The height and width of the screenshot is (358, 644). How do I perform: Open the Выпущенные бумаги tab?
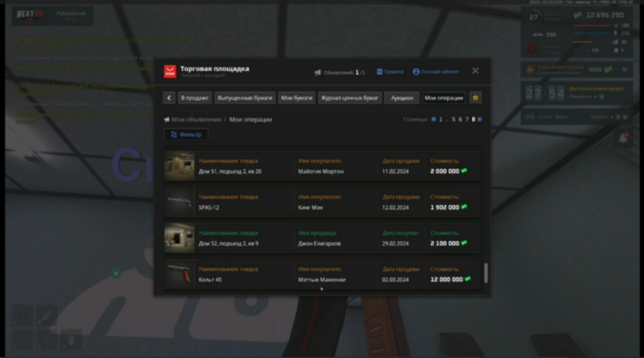pyautogui.click(x=244, y=98)
